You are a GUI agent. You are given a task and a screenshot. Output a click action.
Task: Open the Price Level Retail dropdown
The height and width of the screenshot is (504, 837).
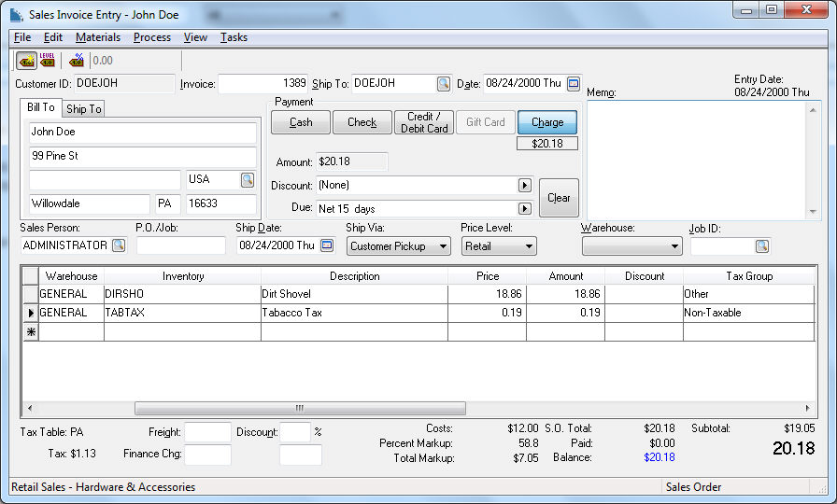[499, 246]
